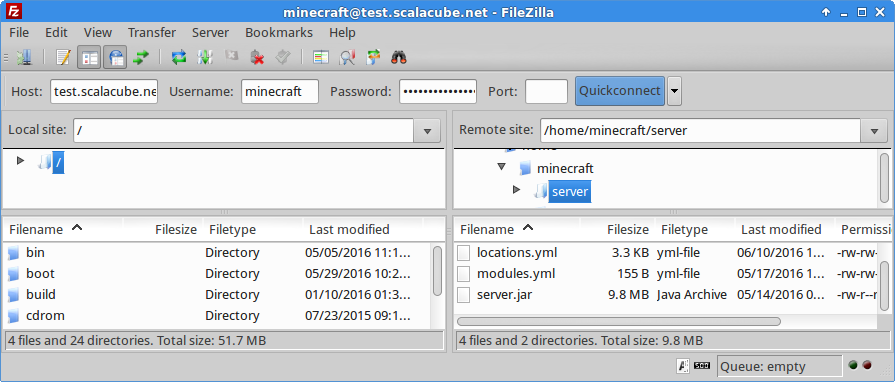Click the Local site path field
The image size is (895, 382).
[244, 131]
